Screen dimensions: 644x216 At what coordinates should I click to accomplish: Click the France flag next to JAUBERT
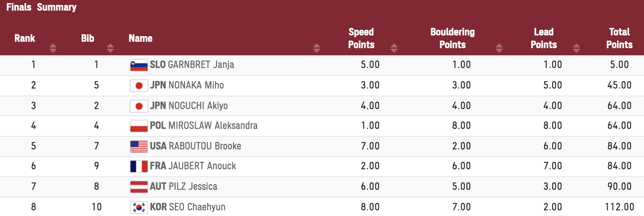[139, 166]
